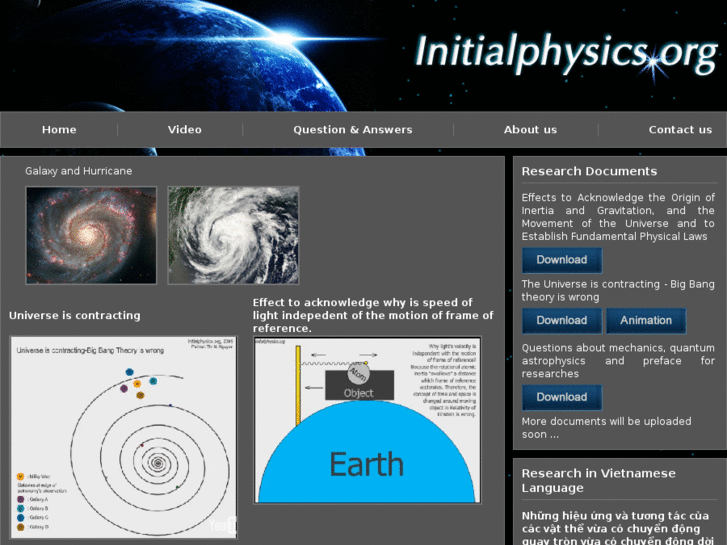The width and height of the screenshot is (727, 545).
Task: Open Question & Answers in navigation
Action: [x=352, y=130]
